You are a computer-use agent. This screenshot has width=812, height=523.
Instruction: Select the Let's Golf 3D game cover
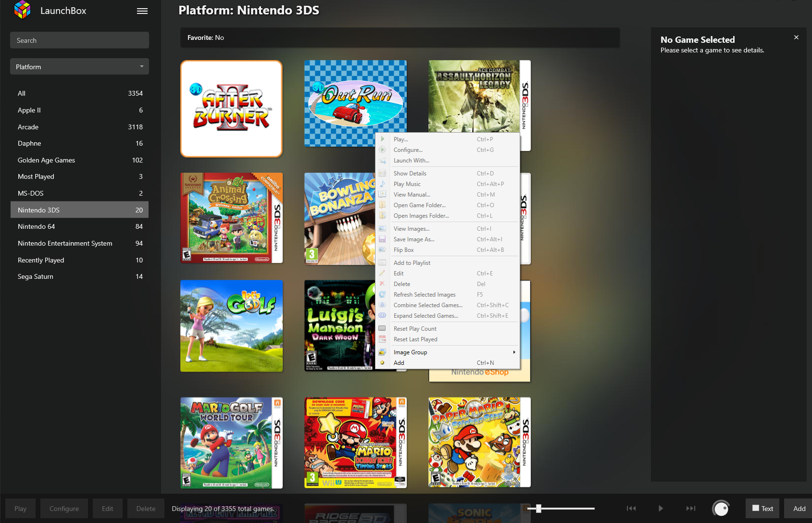(x=231, y=326)
